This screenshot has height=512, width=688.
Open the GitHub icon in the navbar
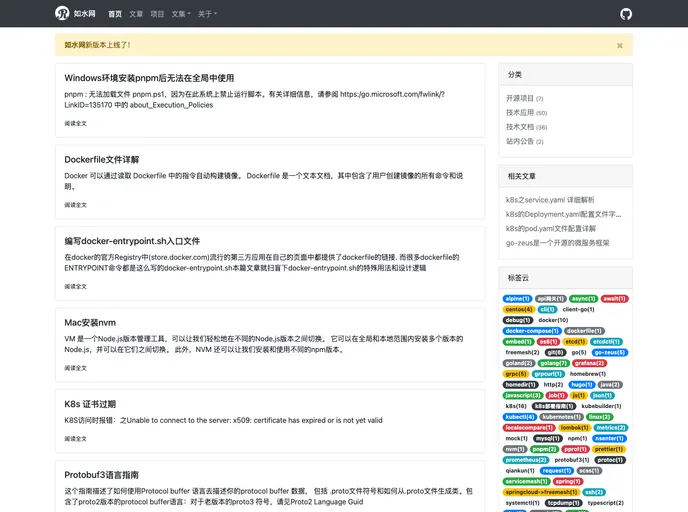pyautogui.click(x=626, y=14)
